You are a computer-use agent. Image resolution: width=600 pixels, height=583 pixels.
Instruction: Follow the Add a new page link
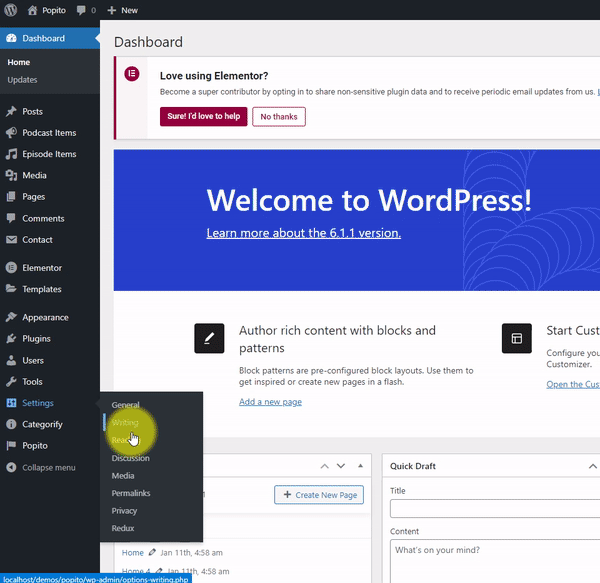click(x=271, y=402)
